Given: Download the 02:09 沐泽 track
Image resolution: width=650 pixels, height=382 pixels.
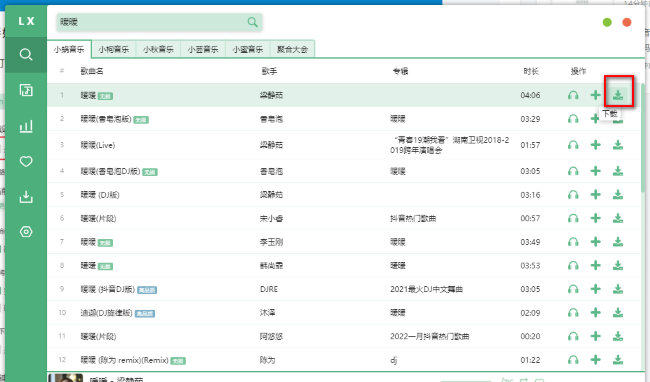Looking at the screenshot, I should tap(618, 313).
